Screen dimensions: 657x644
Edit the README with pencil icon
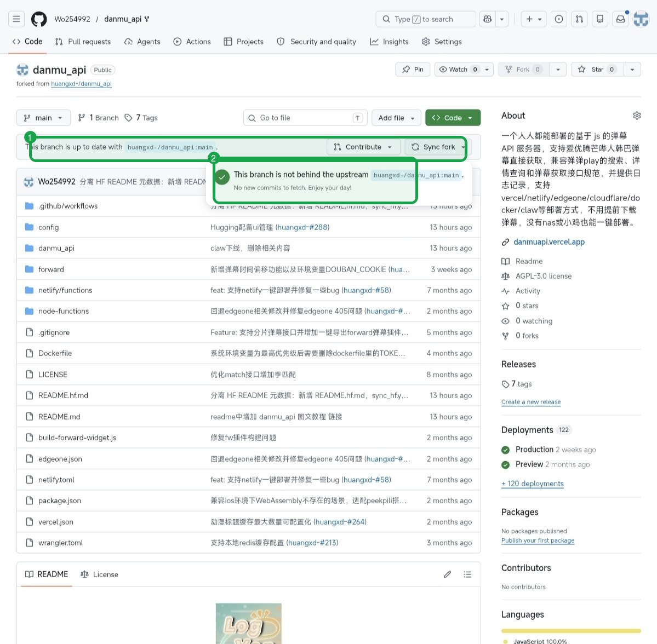point(447,574)
